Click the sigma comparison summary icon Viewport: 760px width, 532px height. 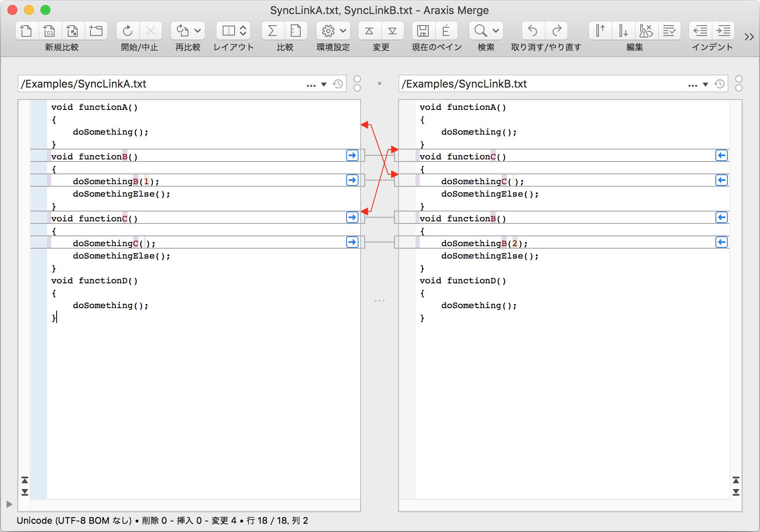click(273, 31)
